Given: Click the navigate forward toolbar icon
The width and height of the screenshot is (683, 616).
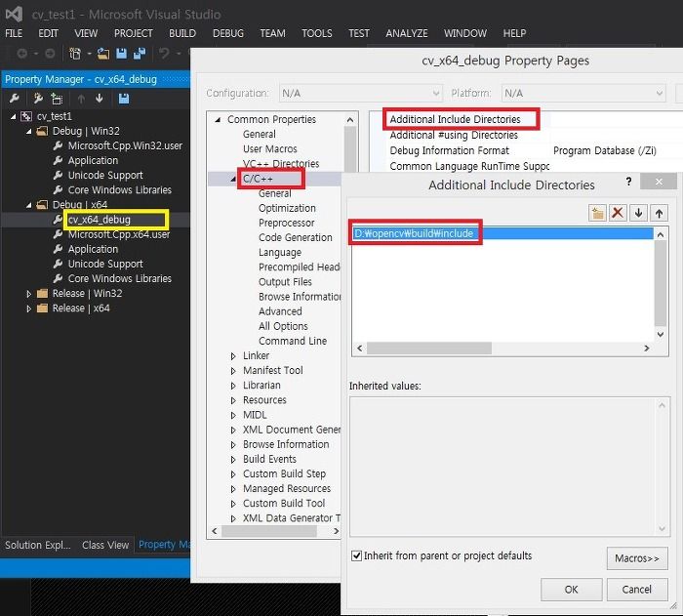Looking at the screenshot, I should pyautogui.click(x=50, y=54).
